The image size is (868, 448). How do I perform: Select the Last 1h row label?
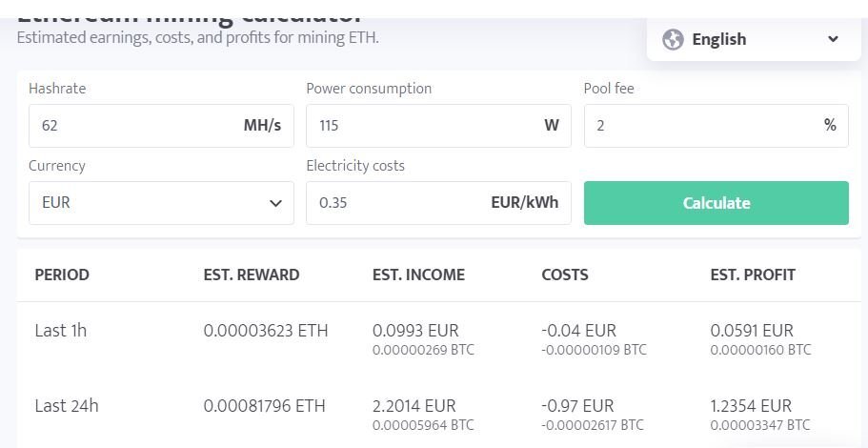click(61, 331)
